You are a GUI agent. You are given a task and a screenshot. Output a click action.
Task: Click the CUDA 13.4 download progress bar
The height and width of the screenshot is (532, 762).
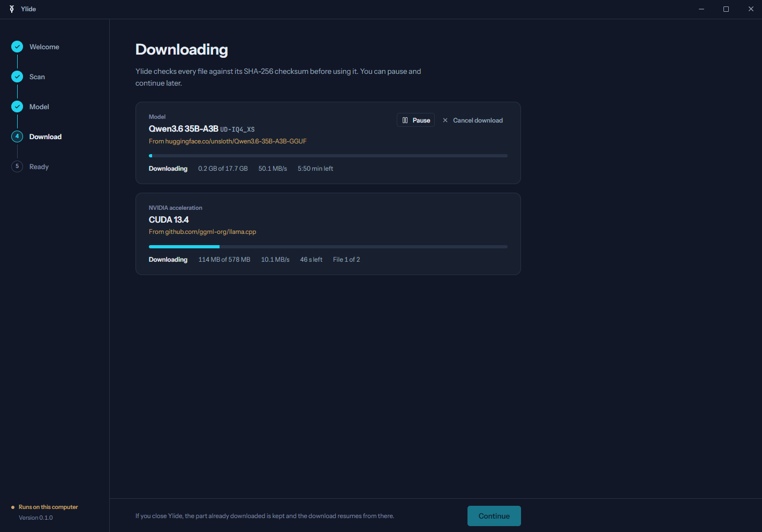point(328,247)
